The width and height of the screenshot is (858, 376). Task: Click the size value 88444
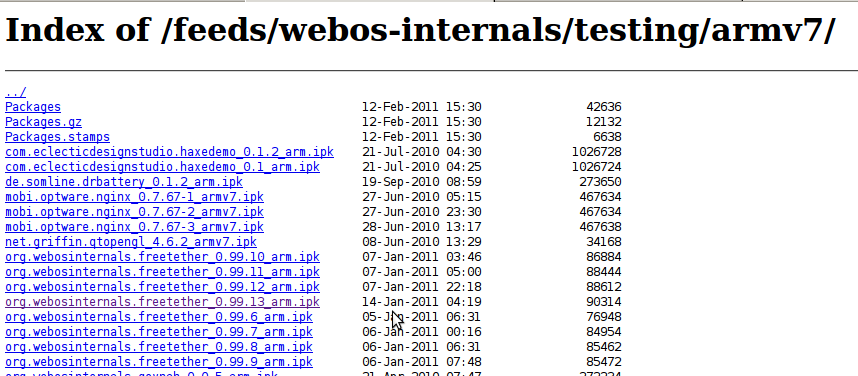tap(604, 271)
